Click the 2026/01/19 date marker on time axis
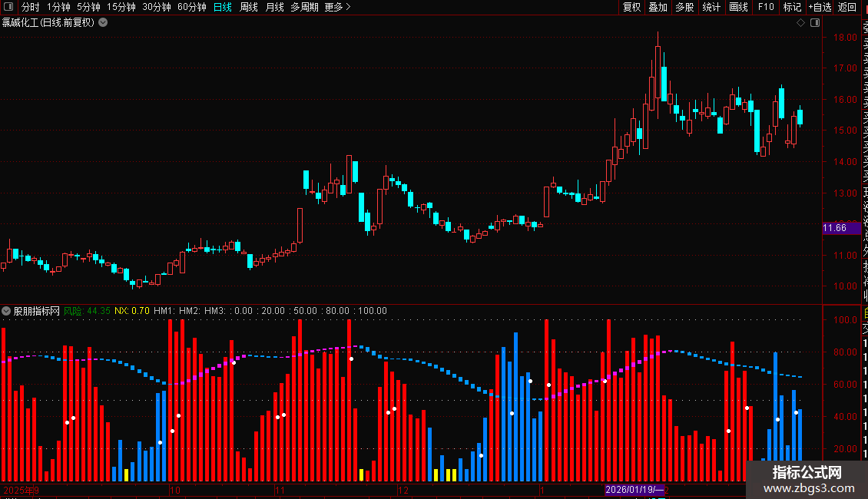Screen dimensions: 868x499 click(634, 490)
